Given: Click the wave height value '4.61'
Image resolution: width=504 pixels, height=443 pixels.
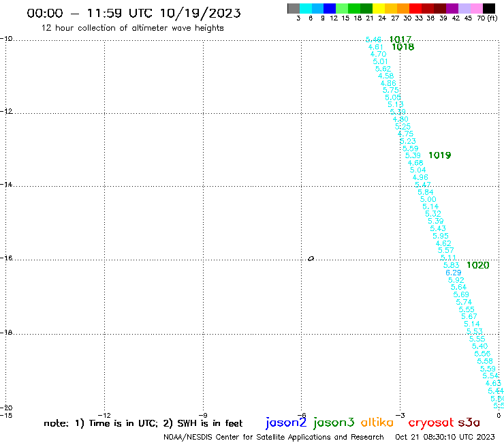Looking at the screenshot, I should point(376,47).
